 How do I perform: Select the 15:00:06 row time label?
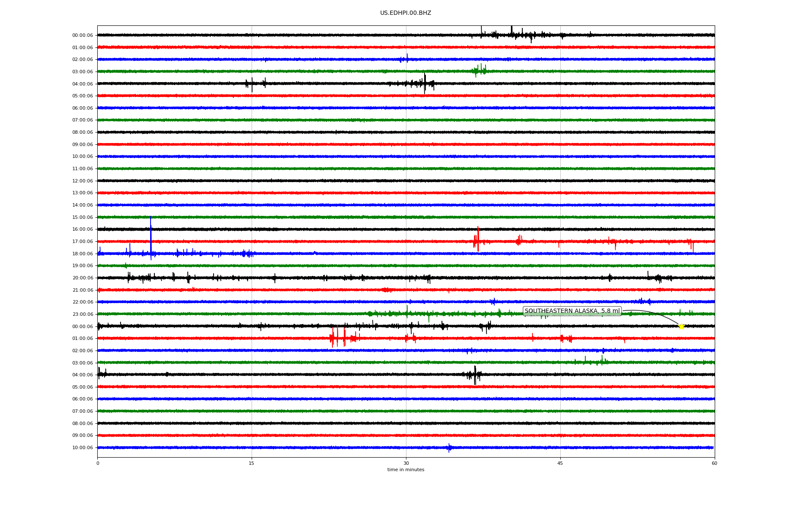click(x=82, y=218)
